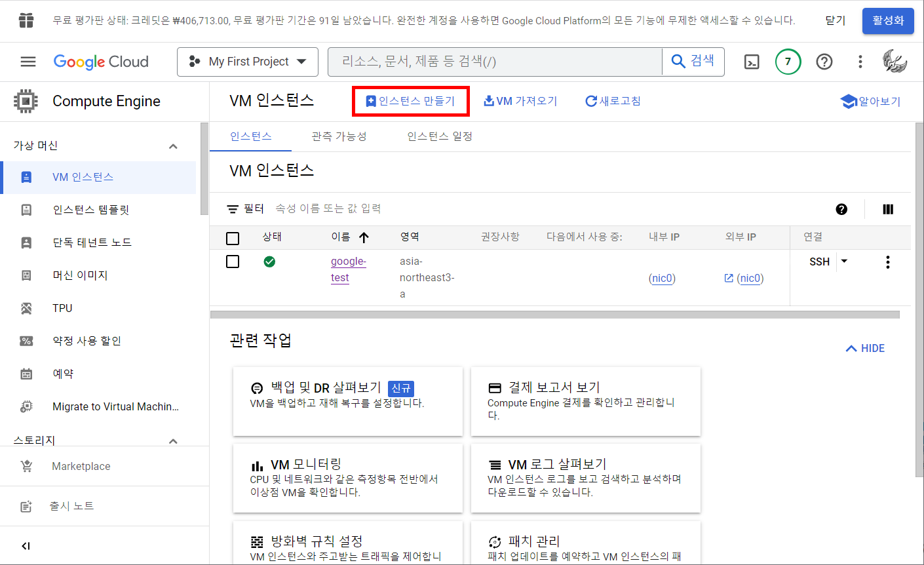Click the 새로고침 refresh button
This screenshot has width=924, height=565.
coord(613,101)
